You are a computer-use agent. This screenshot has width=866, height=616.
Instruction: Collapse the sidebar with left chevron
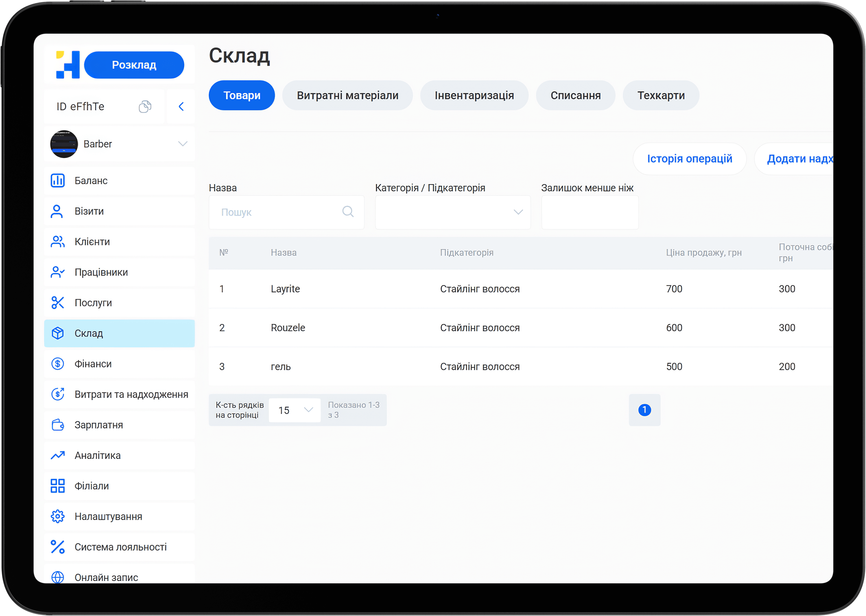(181, 107)
